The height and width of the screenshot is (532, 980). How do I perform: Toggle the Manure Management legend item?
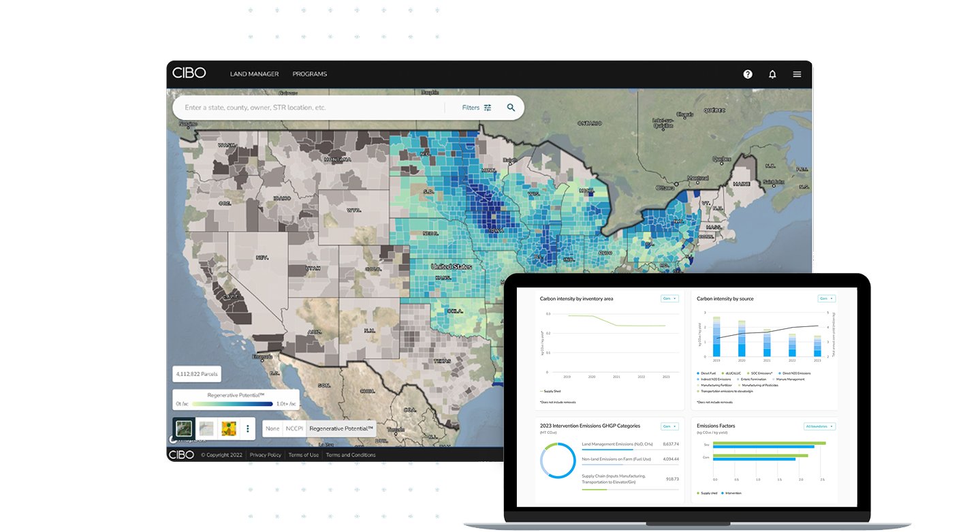tap(788, 379)
